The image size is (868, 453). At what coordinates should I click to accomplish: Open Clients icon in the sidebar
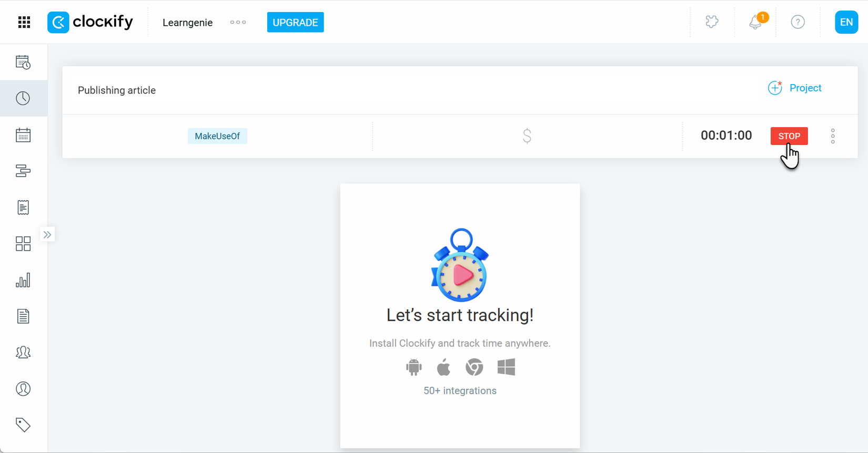(23, 389)
